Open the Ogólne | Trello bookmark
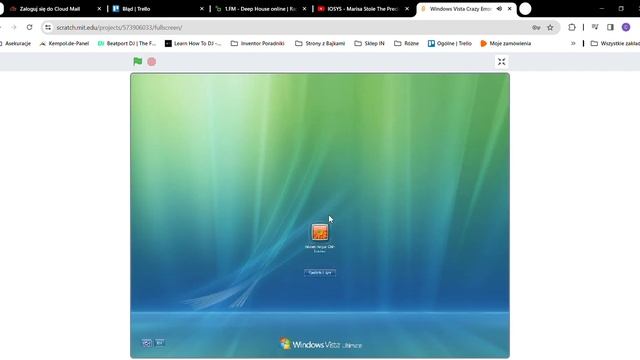Screen dimensions: 640x360 (450, 43)
